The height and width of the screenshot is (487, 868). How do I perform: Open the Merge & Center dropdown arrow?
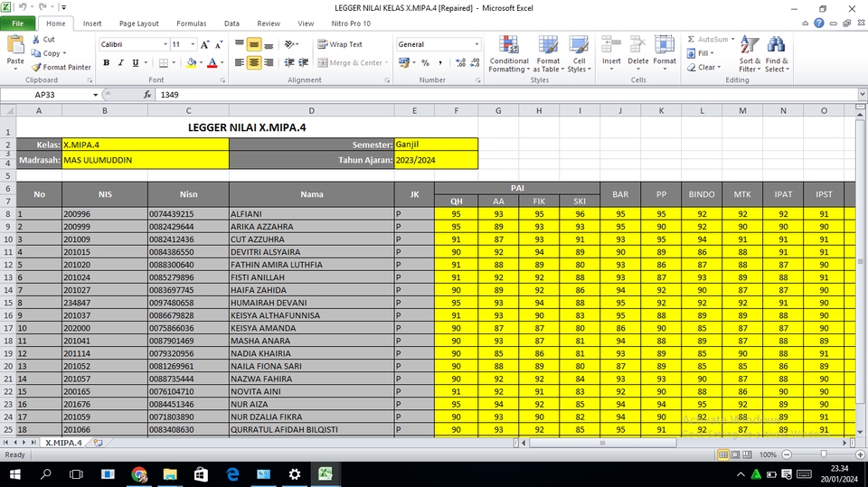point(386,62)
